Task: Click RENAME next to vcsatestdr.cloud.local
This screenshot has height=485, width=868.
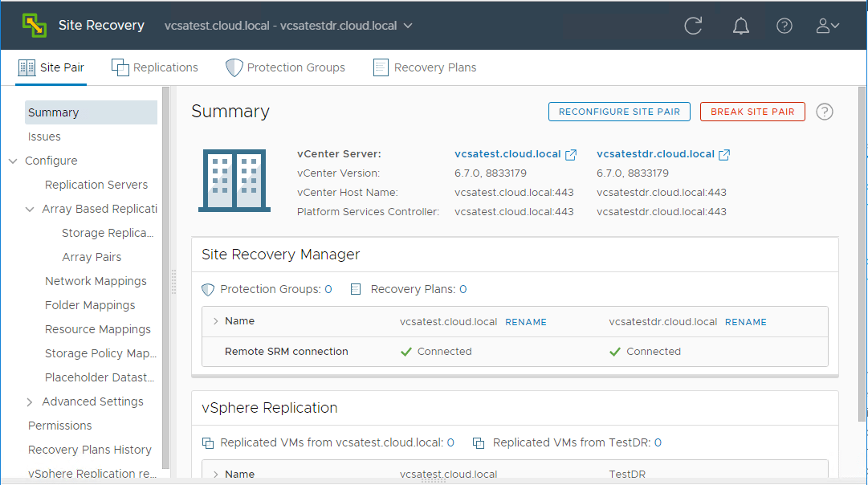Action: [746, 322]
